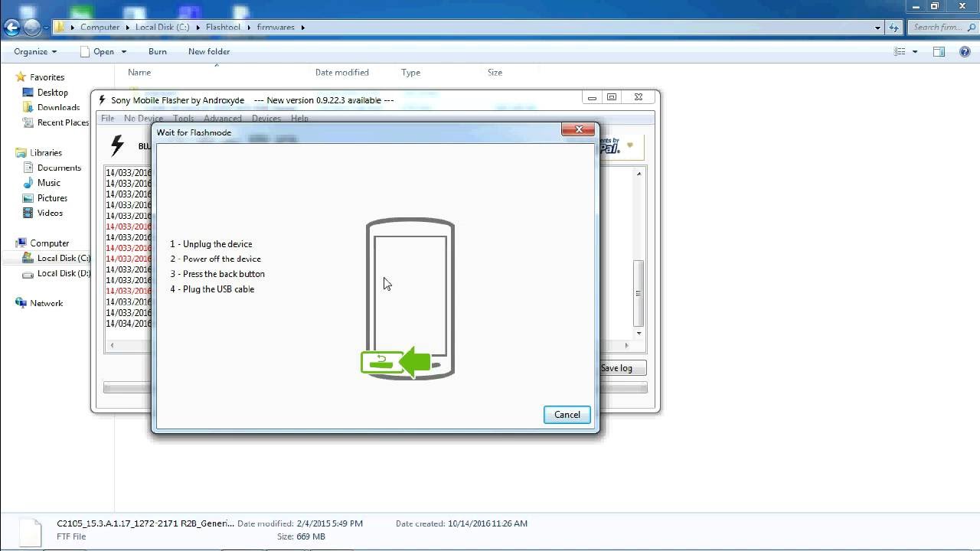Open the Devices menu in Flashtool
The height and width of the screenshot is (551, 980).
point(266,119)
